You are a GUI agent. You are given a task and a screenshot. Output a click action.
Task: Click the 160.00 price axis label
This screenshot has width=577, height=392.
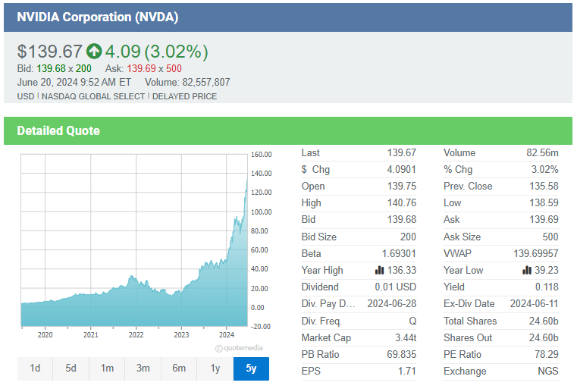tap(262, 155)
